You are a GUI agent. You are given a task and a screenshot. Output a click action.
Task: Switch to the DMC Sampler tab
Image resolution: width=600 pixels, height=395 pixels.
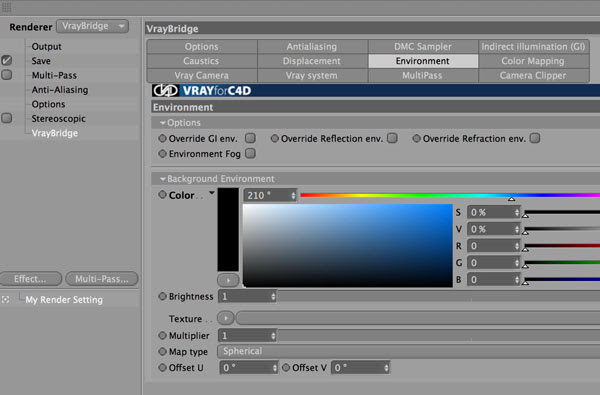[423, 47]
